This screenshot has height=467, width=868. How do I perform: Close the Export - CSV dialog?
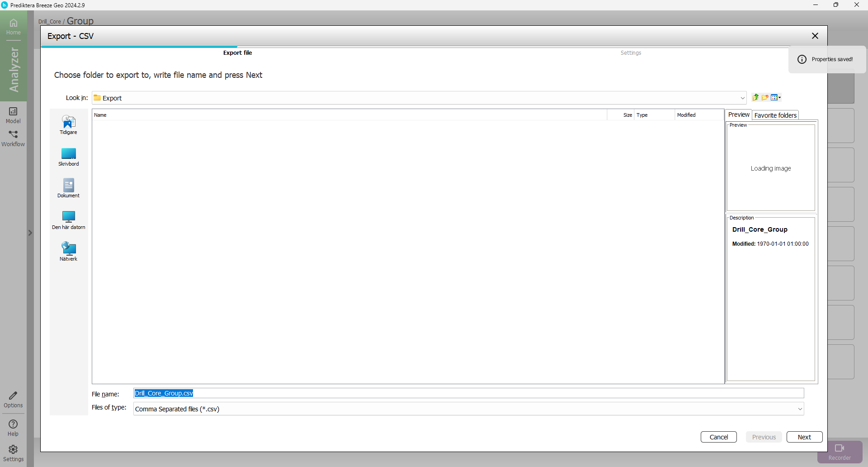(815, 36)
